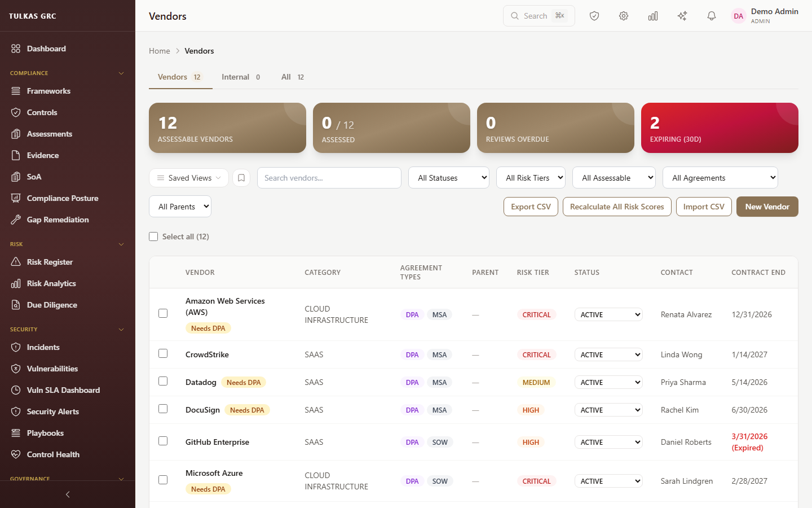
Task: Open Vuln SLA Dashboard clock icon
Action: click(16, 390)
